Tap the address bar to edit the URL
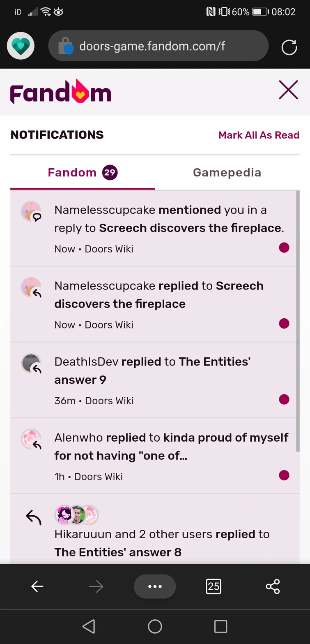The image size is (310, 644). (x=164, y=46)
